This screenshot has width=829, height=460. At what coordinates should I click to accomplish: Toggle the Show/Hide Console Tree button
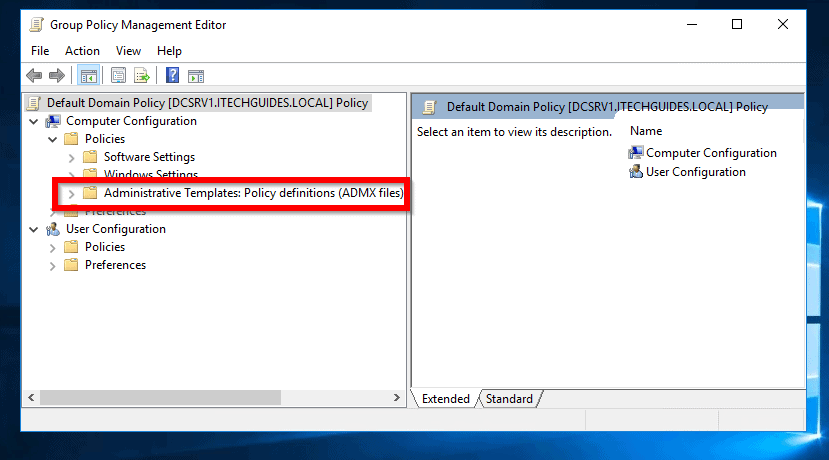pos(88,76)
